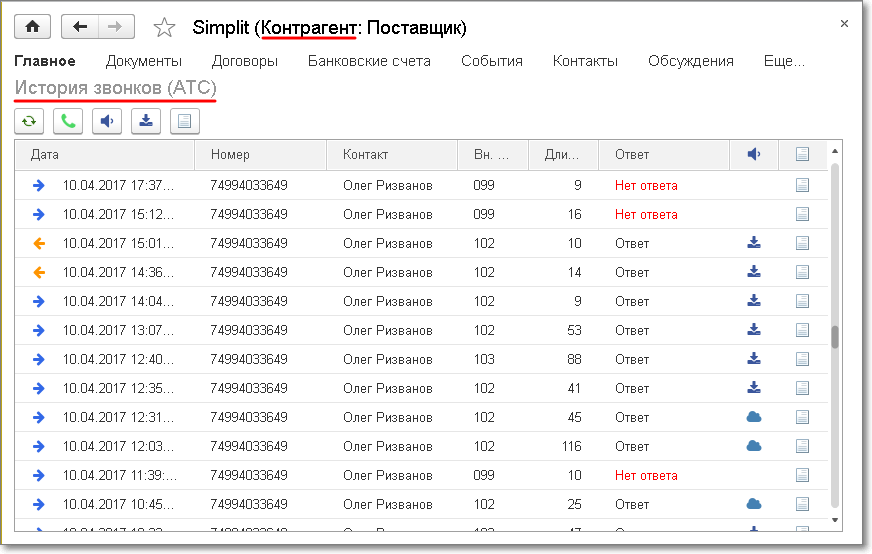Click the download recording toolbar button
The image size is (872, 554).
click(146, 121)
